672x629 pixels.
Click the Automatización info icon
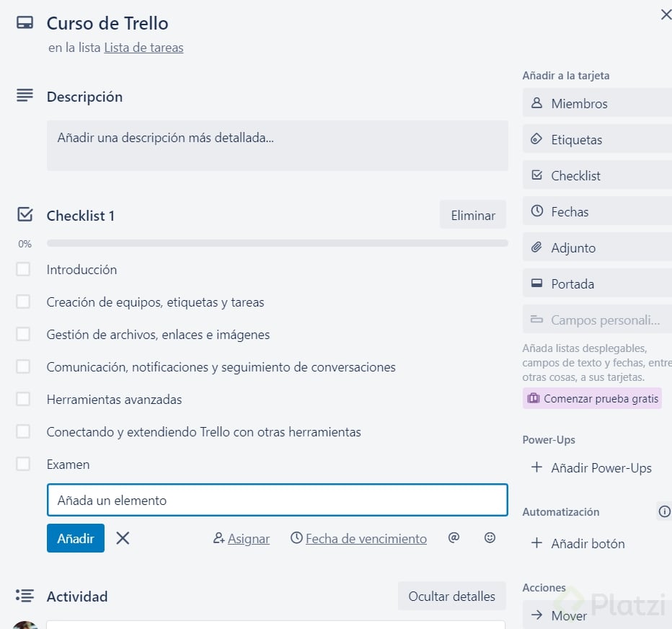[x=664, y=511]
